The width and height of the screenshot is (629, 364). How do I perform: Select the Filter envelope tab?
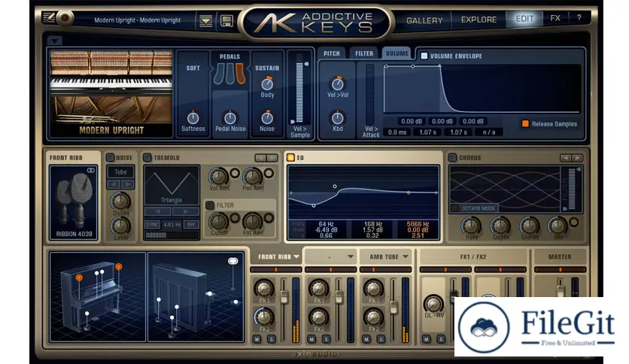click(364, 53)
